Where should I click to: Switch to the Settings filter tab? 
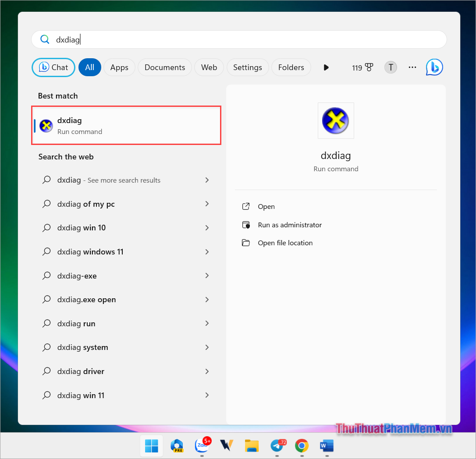pyautogui.click(x=247, y=67)
